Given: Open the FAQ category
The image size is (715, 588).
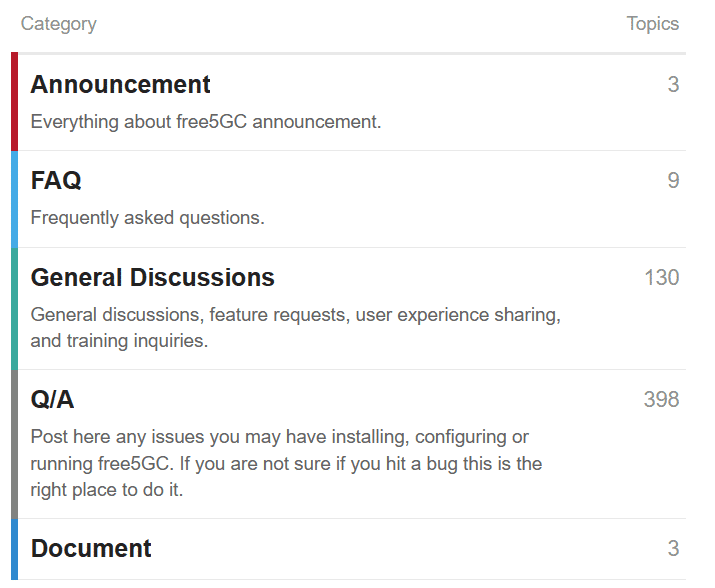Looking at the screenshot, I should tap(56, 180).
